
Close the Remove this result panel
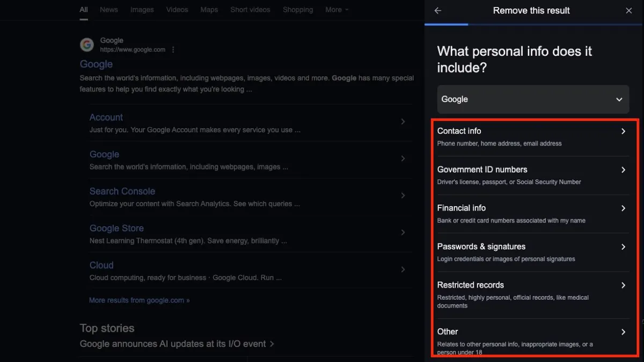(x=629, y=11)
